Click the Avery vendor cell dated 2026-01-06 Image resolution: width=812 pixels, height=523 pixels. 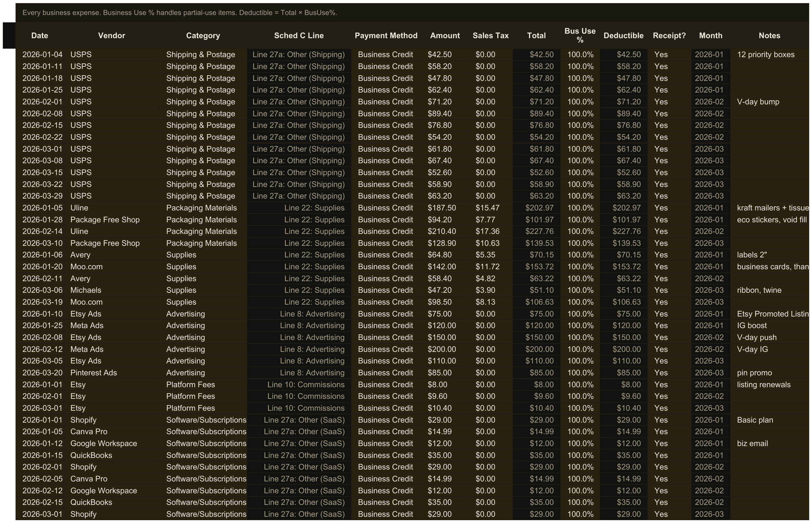pos(112,255)
